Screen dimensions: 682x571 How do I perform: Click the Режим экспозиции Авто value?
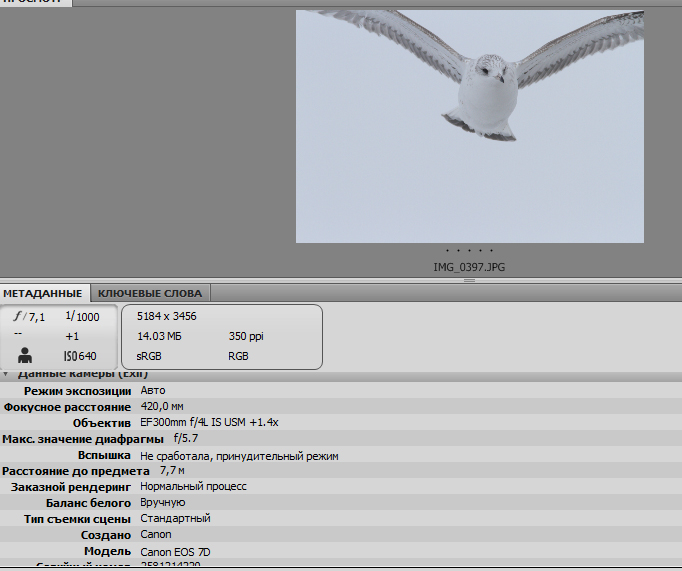pos(153,391)
